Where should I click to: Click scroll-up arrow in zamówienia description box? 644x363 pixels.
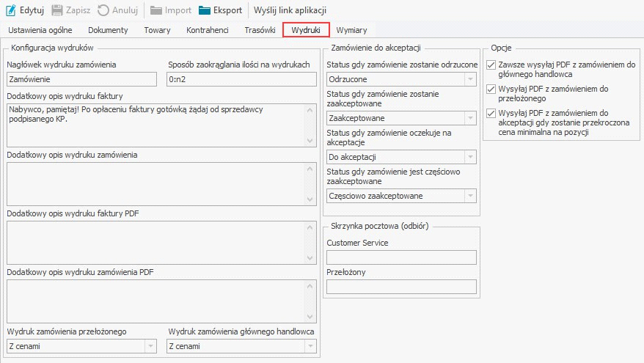click(x=310, y=169)
